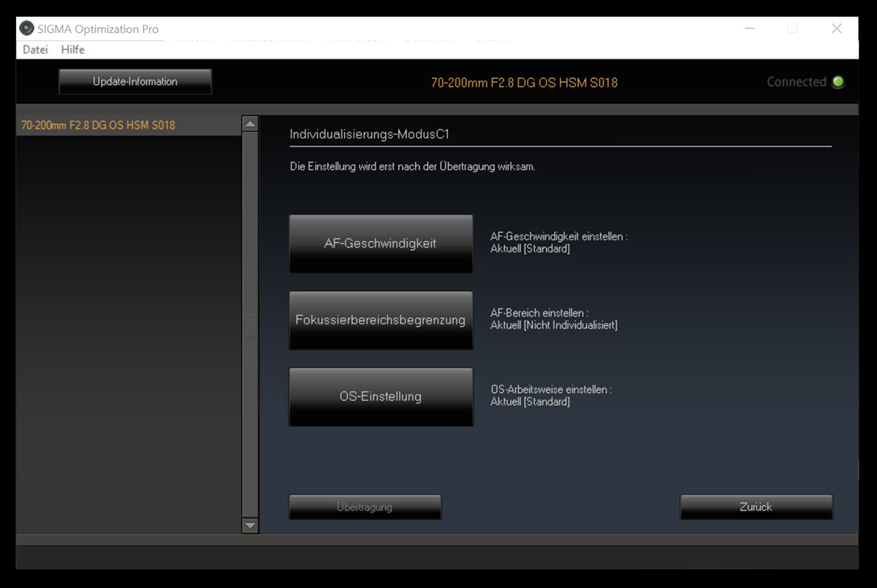Click the lens list scroll up arrow
Viewport: 877px width, 588px height.
[x=251, y=124]
